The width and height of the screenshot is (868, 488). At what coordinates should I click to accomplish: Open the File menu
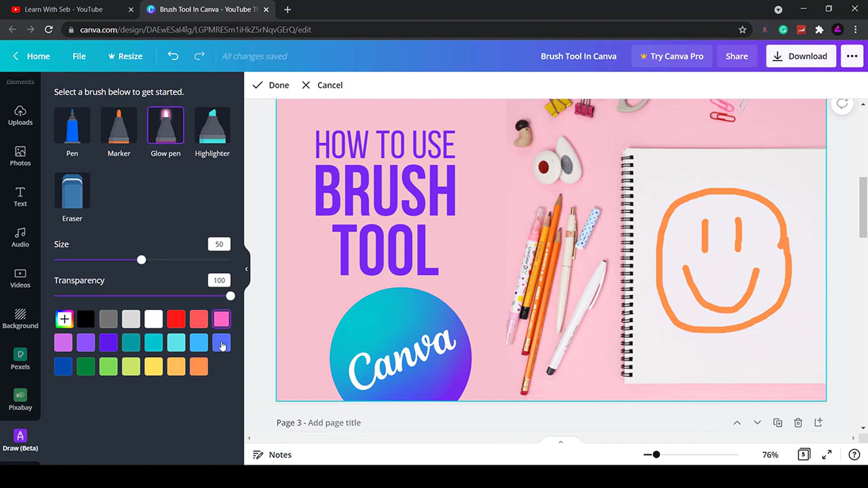pos(79,56)
